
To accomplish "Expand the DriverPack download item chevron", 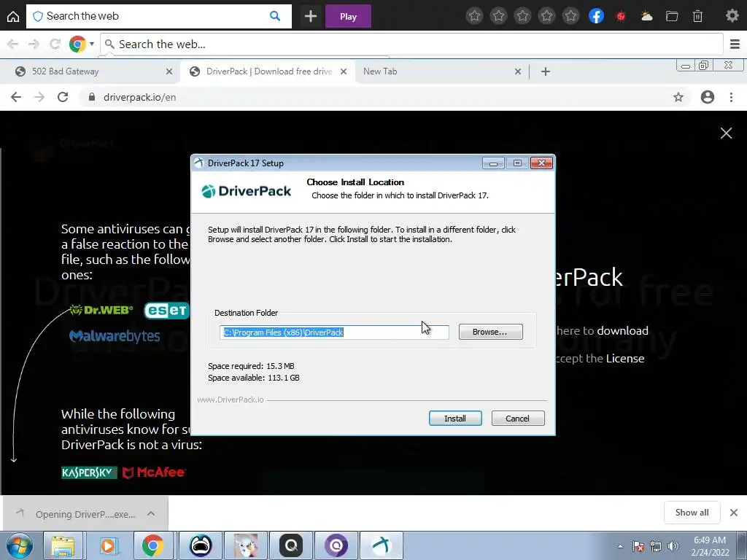I will [151, 513].
